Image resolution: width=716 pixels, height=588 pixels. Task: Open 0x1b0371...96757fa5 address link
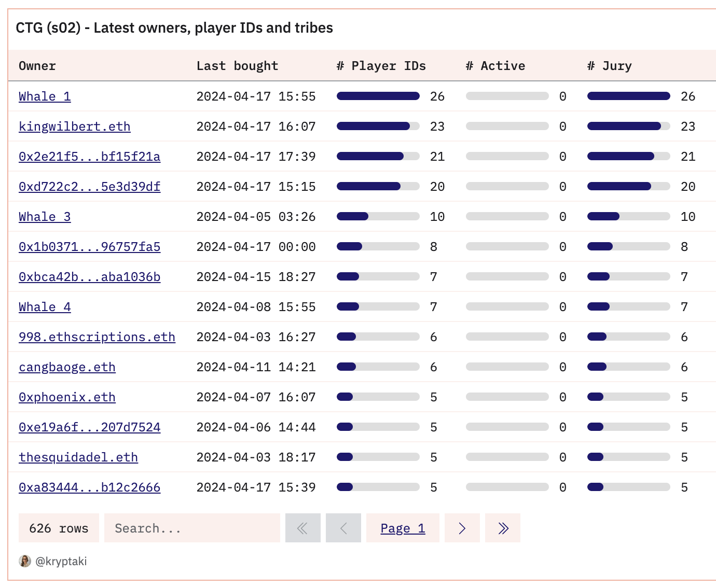click(x=89, y=247)
